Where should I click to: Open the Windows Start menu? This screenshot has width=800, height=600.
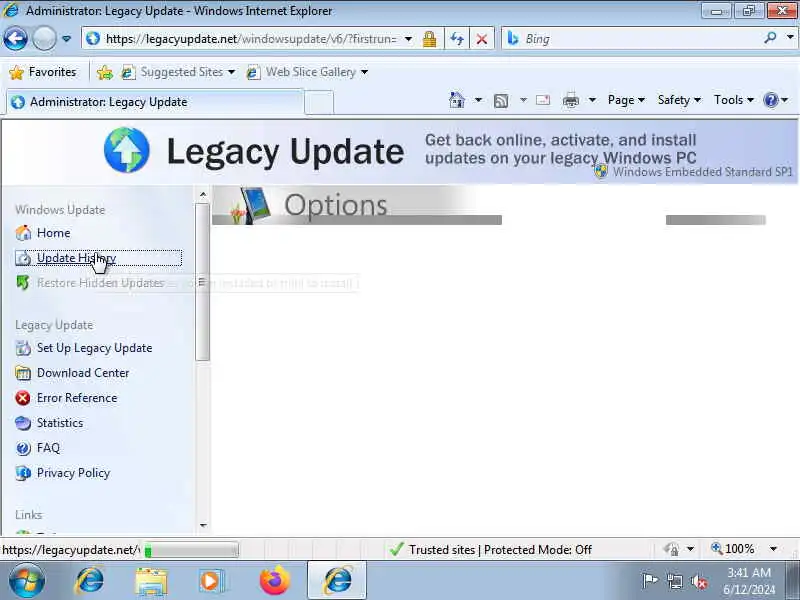tap(27, 581)
